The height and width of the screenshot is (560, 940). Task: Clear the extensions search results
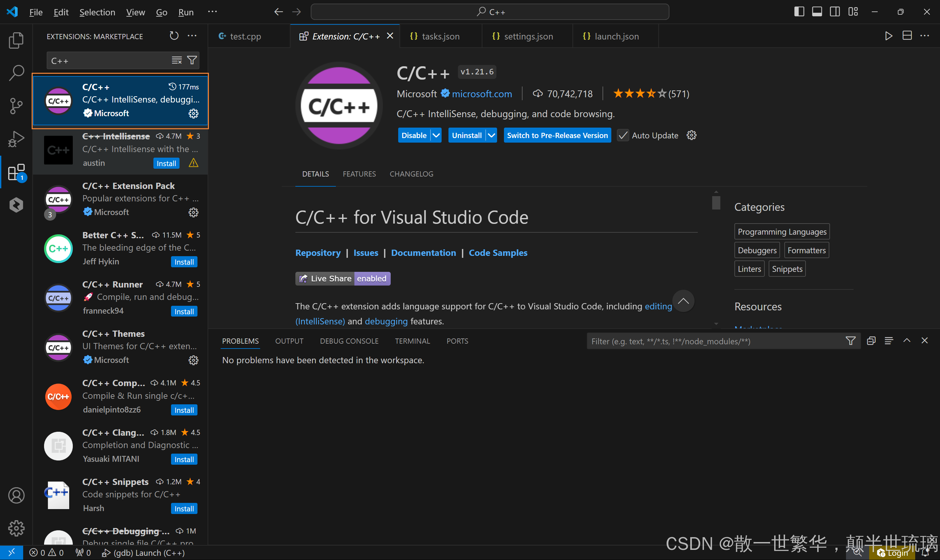pos(177,60)
